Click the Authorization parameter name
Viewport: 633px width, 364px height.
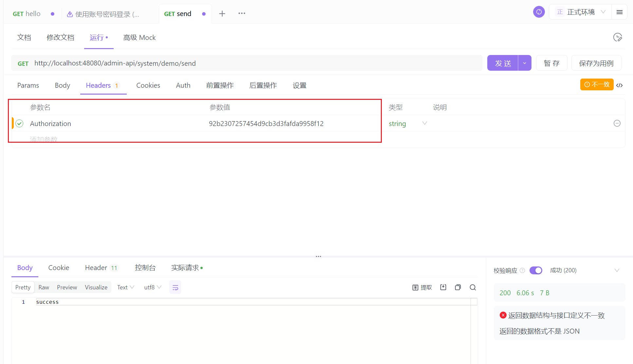pyautogui.click(x=50, y=123)
